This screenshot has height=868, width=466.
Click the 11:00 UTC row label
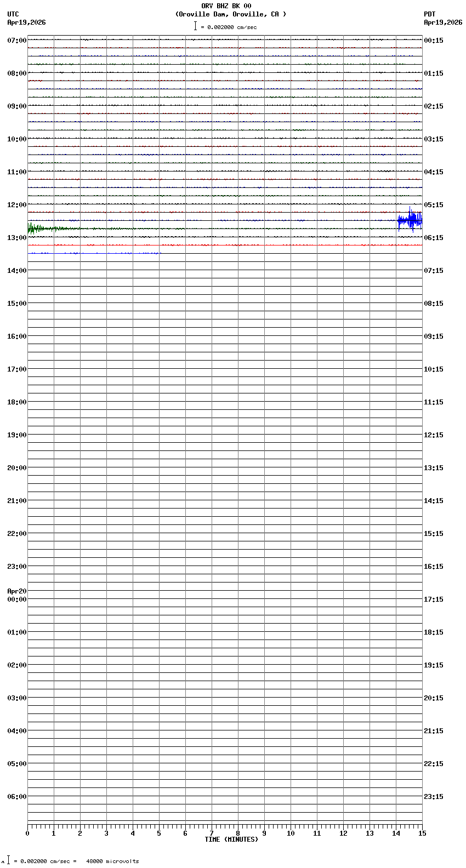(17, 172)
